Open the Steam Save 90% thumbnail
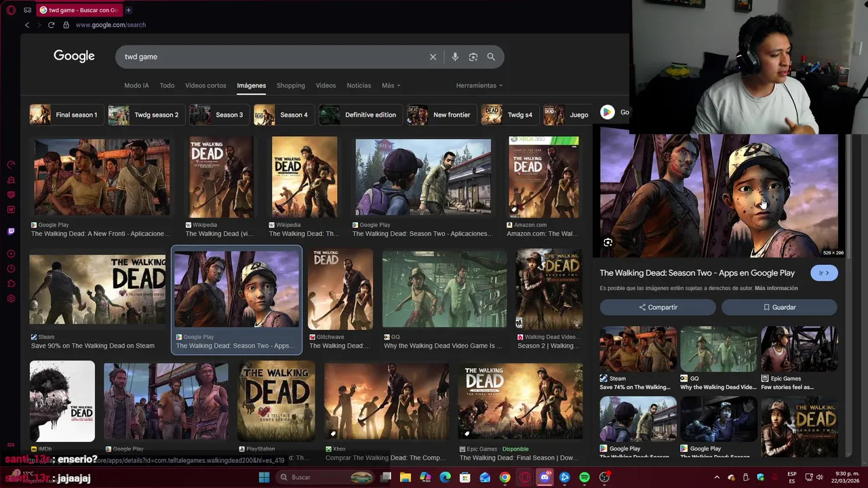This screenshot has height=488, width=868. (x=98, y=290)
